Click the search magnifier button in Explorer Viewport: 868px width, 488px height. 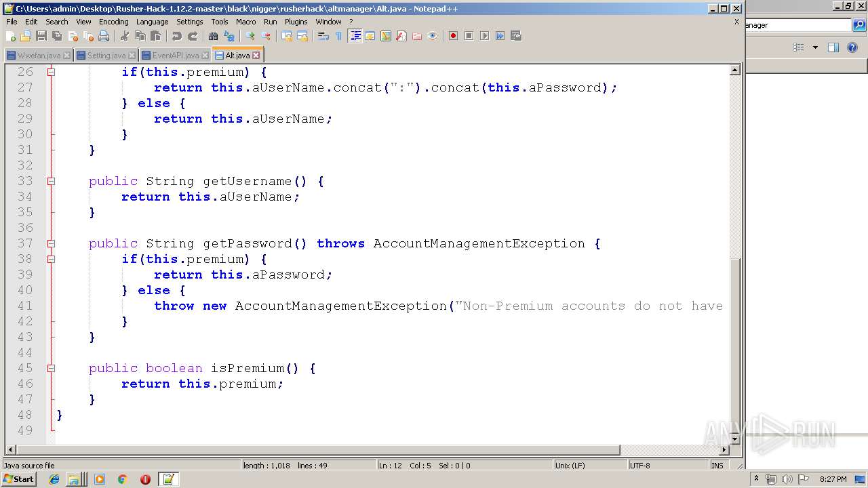coord(859,25)
